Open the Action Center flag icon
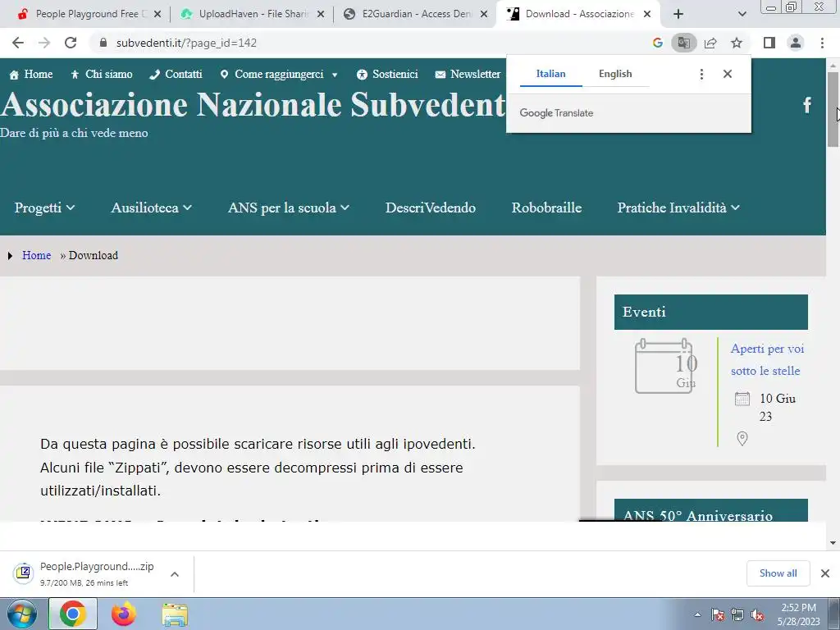 point(717,615)
